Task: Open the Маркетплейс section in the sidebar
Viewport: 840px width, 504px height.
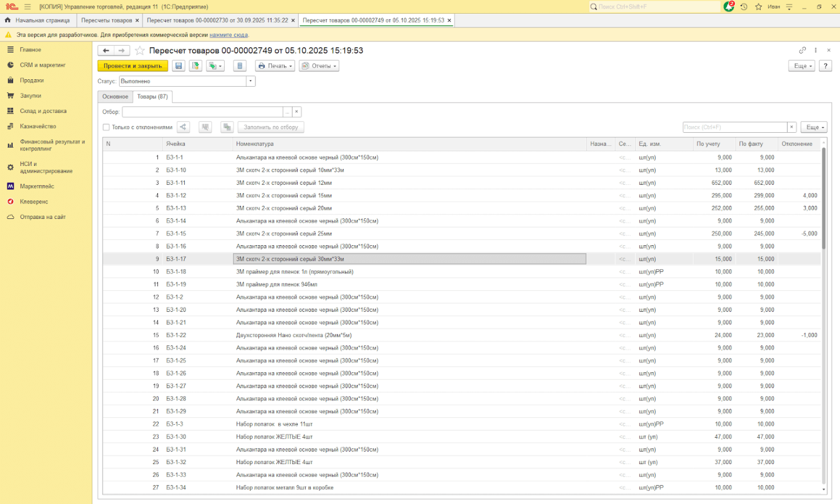Action: 37,186
